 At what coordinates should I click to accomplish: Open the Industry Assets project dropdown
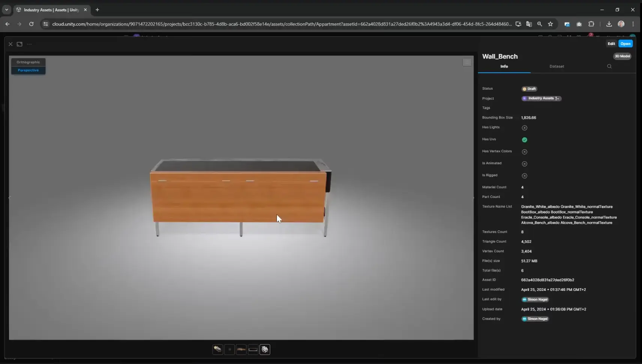[x=541, y=98]
